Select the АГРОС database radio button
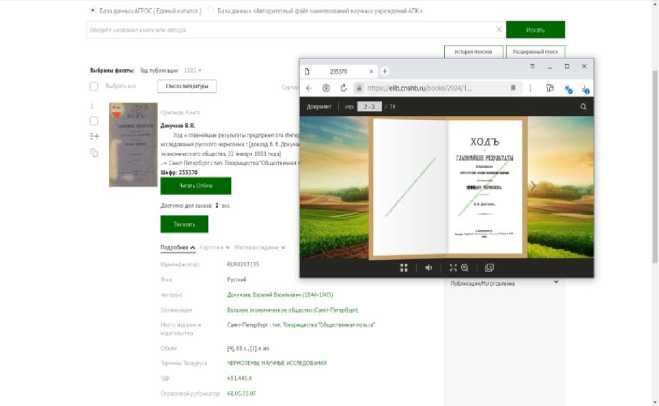659x406 pixels. tap(93, 10)
